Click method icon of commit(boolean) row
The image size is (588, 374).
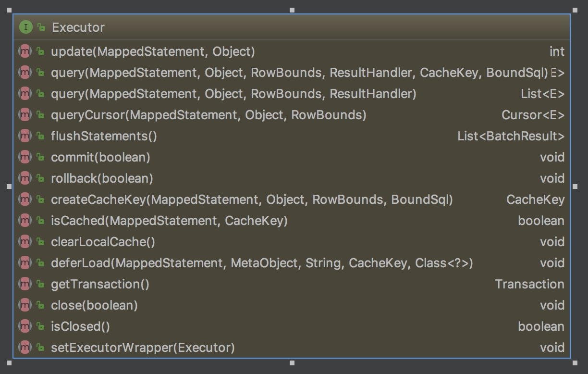25,157
